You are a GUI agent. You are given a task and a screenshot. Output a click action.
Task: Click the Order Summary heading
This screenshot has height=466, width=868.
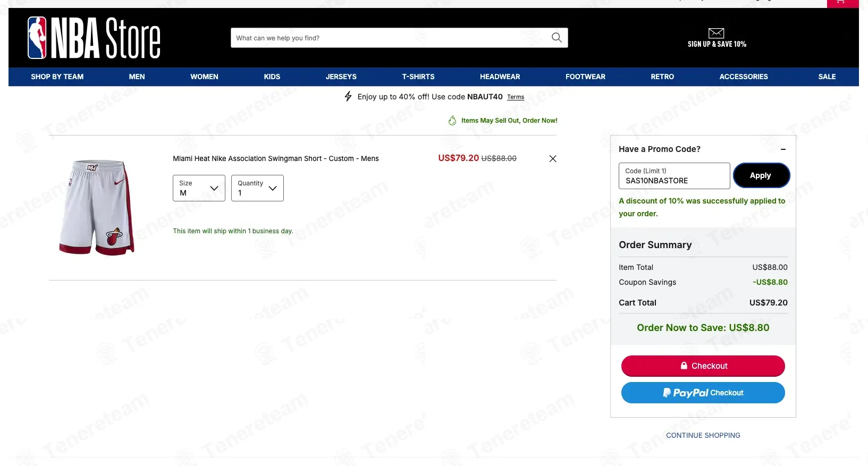tap(655, 245)
